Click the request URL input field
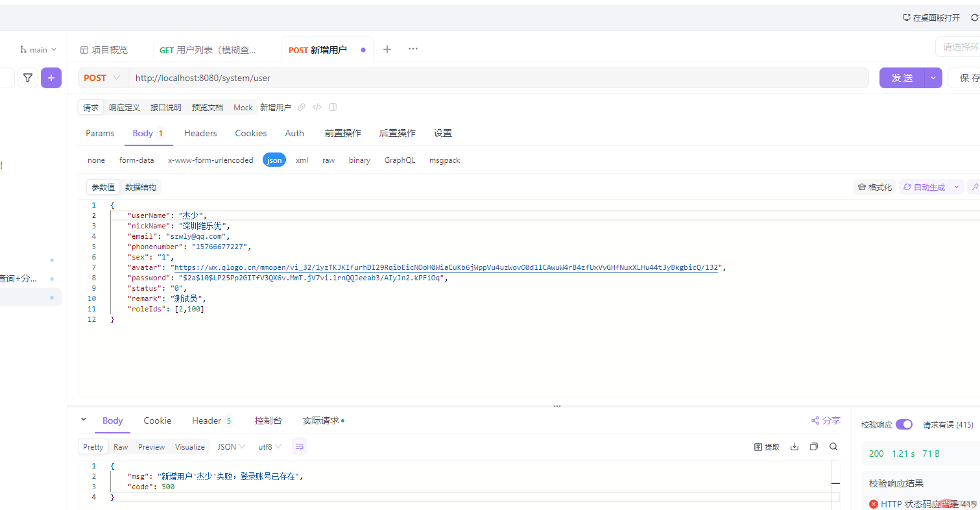The height and width of the screenshot is (510, 980). [x=493, y=78]
